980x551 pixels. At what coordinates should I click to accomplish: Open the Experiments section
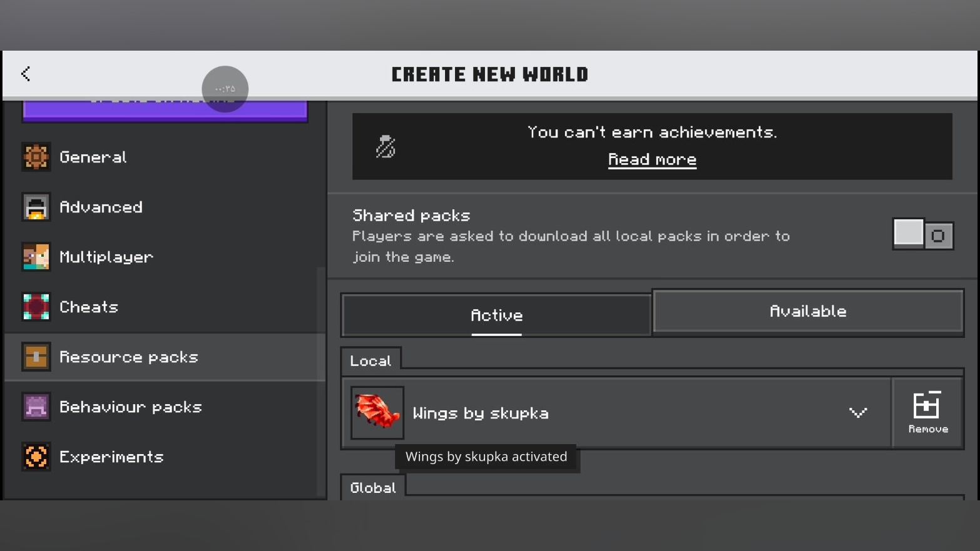pos(165,457)
